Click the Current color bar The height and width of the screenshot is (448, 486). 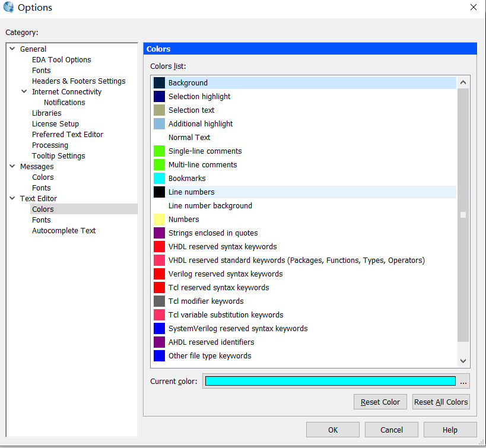329,381
